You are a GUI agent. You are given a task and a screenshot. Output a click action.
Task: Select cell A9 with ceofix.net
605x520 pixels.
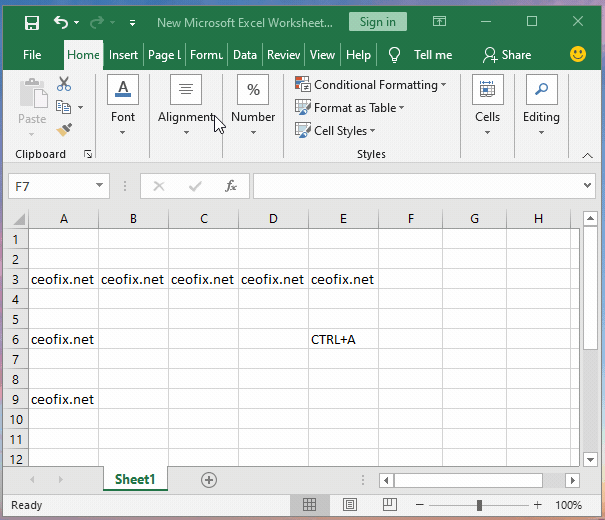(x=64, y=400)
